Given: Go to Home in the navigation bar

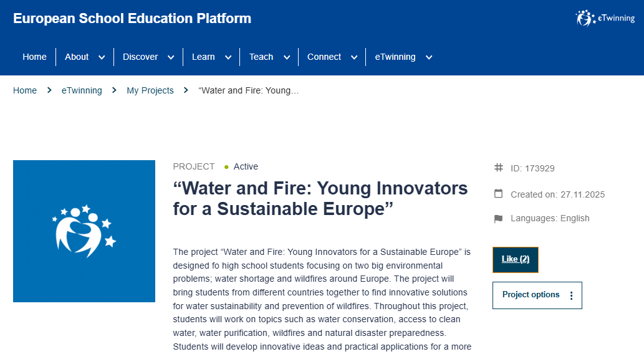Looking at the screenshot, I should (x=34, y=57).
